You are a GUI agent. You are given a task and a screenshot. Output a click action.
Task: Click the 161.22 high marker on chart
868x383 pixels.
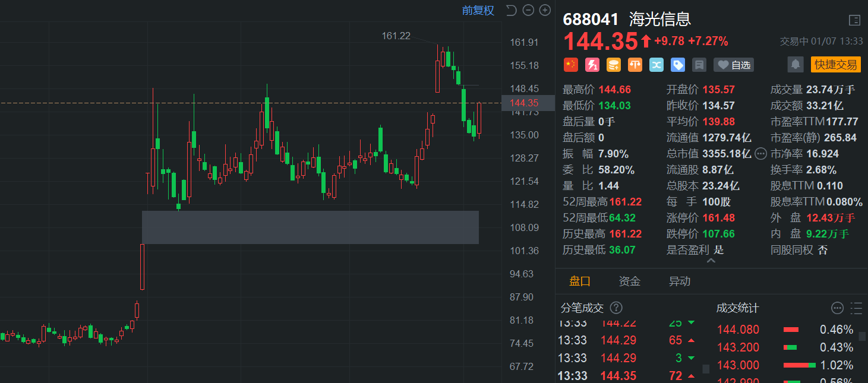pos(396,36)
